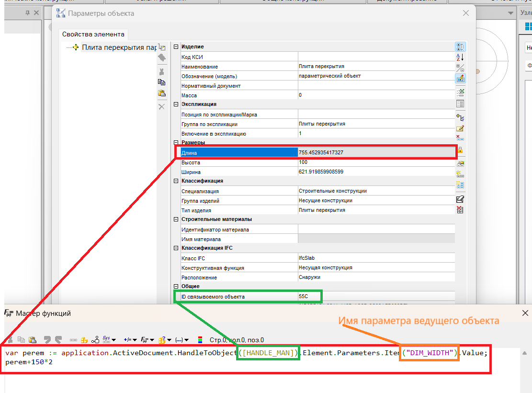Collapse the Экспликация property group

(x=176, y=104)
